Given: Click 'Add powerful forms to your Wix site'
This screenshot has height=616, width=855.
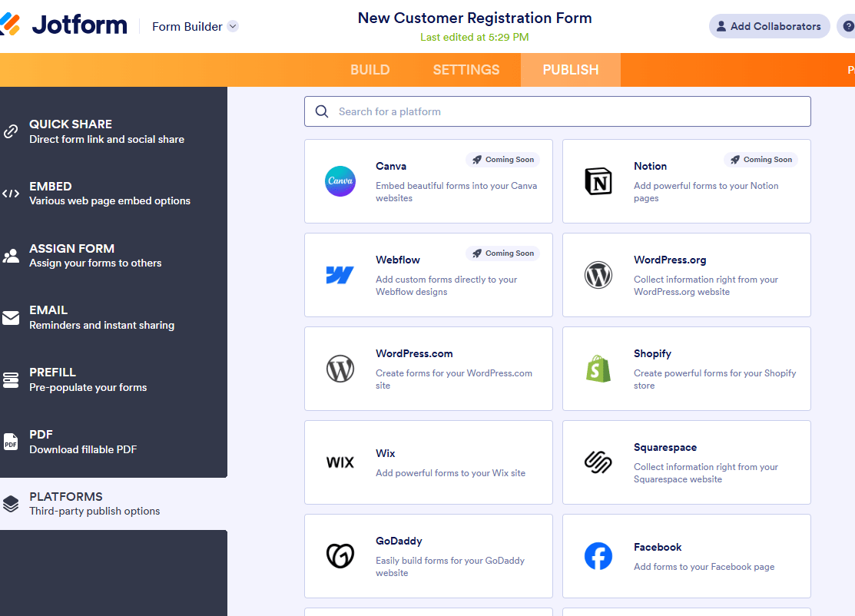Looking at the screenshot, I should click(450, 473).
